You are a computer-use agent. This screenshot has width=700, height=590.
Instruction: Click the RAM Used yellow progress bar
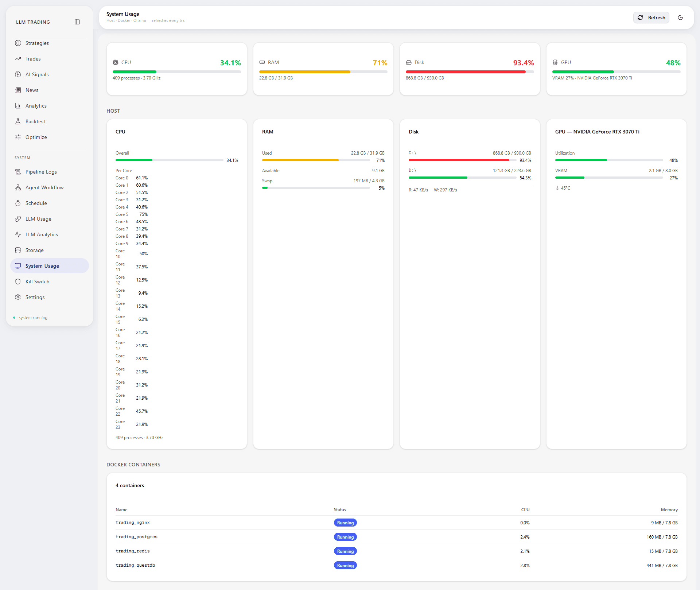(316, 160)
